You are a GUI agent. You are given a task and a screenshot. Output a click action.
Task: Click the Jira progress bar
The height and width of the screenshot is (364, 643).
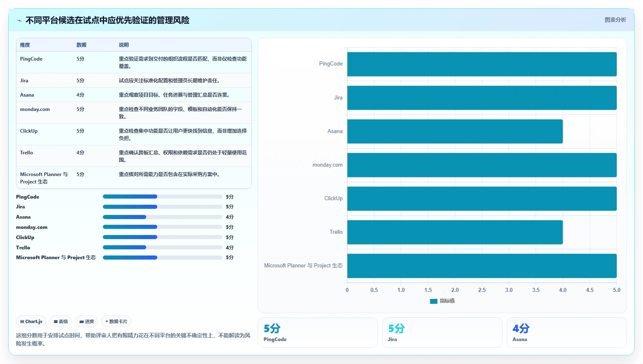click(162, 207)
